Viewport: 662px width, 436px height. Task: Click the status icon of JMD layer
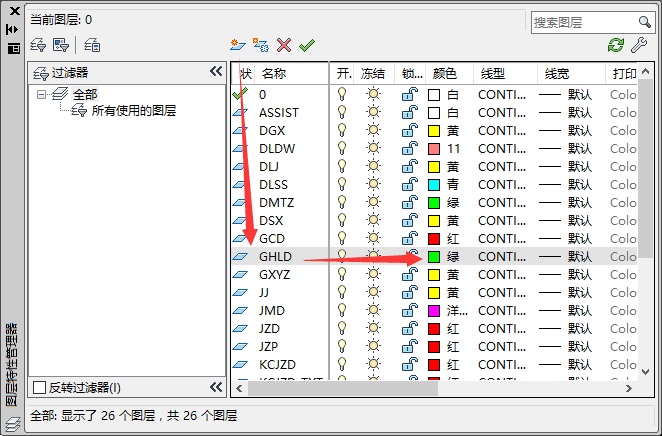(x=240, y=311)
